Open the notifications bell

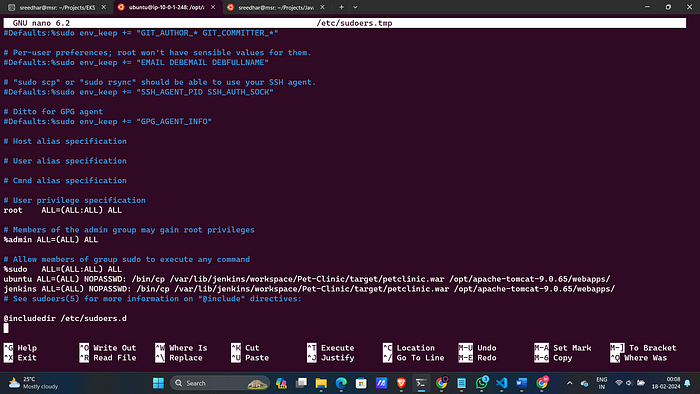[x=688, y=383]
